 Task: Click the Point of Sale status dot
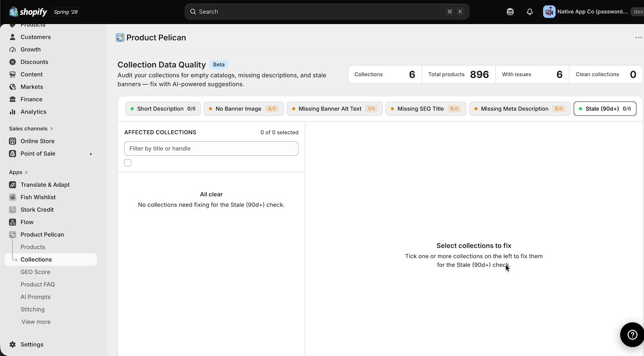coord(91,154)
